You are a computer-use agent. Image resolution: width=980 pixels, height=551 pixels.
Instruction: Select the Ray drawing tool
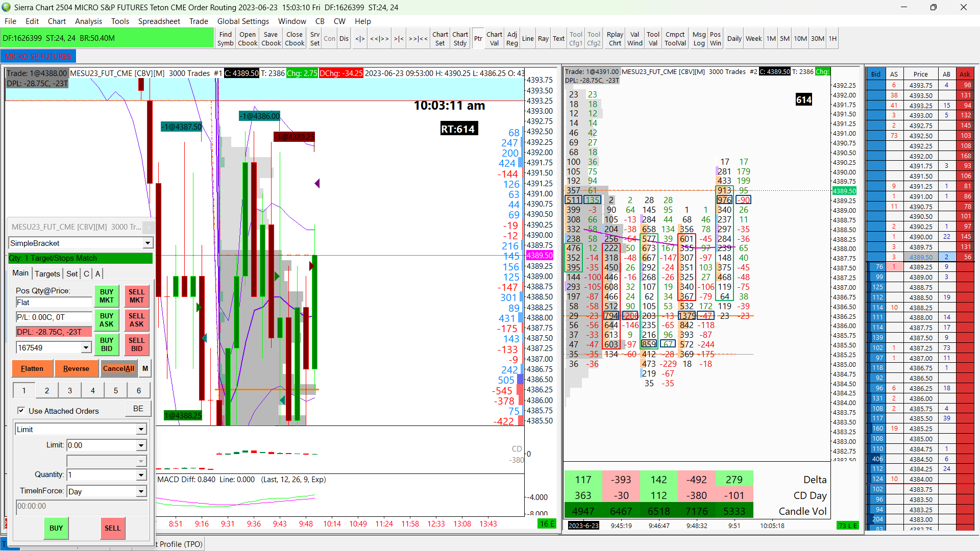[543, 39]
